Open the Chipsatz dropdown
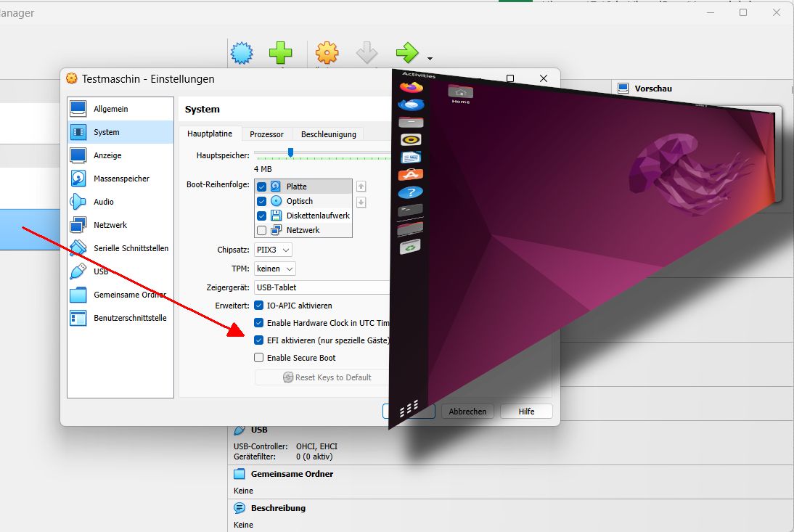 point(274,250)
